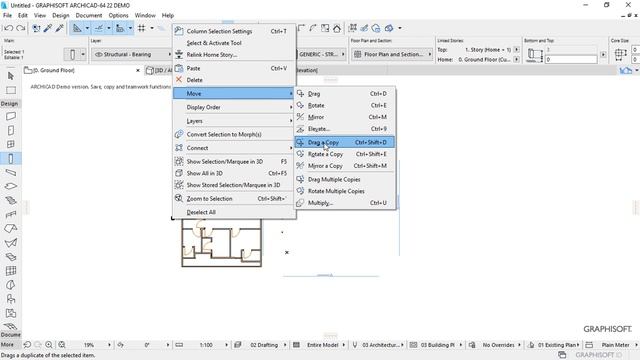Click Delete in context menu
Screen dimensions: 640x360
234,80
